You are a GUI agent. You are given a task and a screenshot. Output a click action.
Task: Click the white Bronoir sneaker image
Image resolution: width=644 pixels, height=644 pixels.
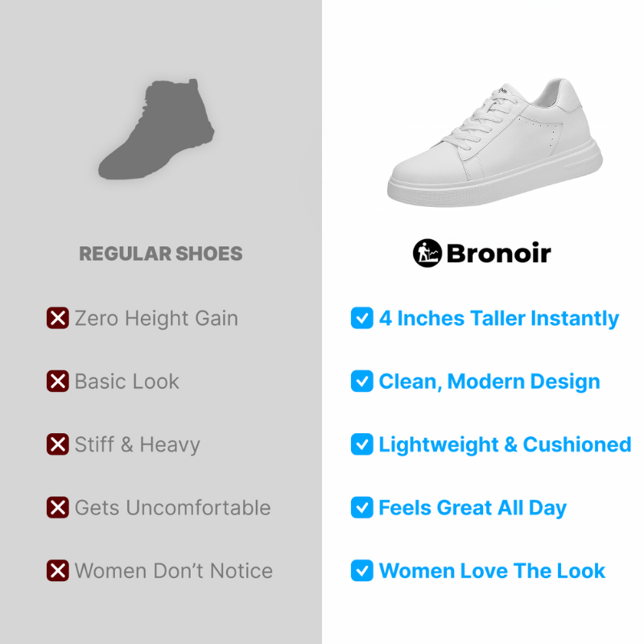494,142
